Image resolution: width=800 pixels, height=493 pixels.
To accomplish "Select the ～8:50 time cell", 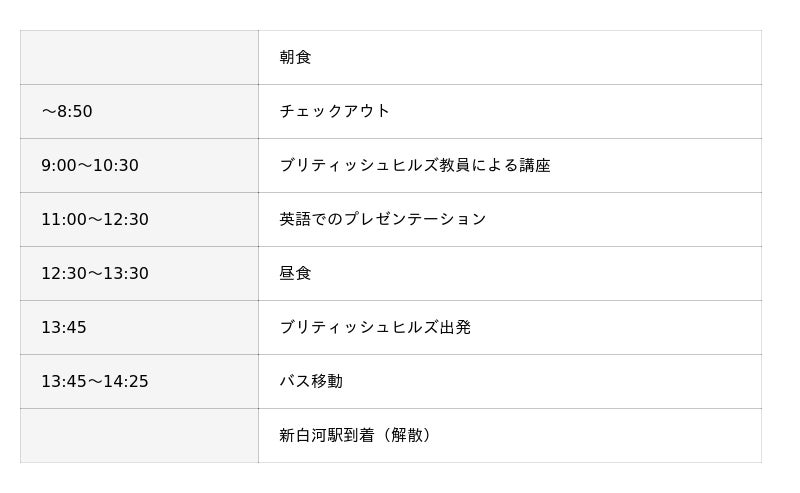I will pyautogui.click(x=67, y=112).
